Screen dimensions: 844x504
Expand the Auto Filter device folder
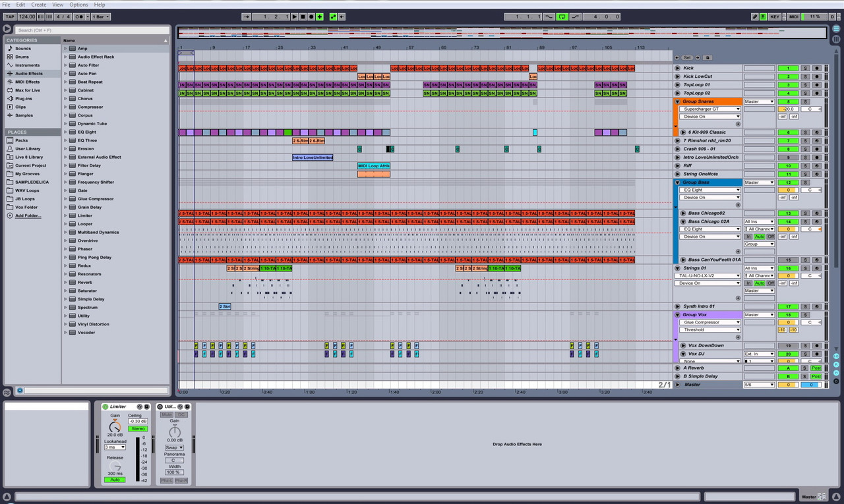pos(66,65)
